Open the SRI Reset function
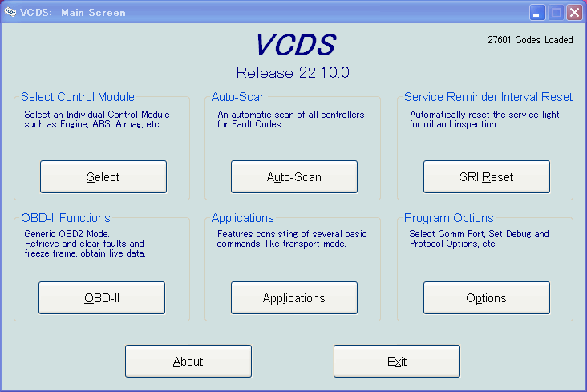This screenshot has width=587, height=392. click(x=487, y=176)
